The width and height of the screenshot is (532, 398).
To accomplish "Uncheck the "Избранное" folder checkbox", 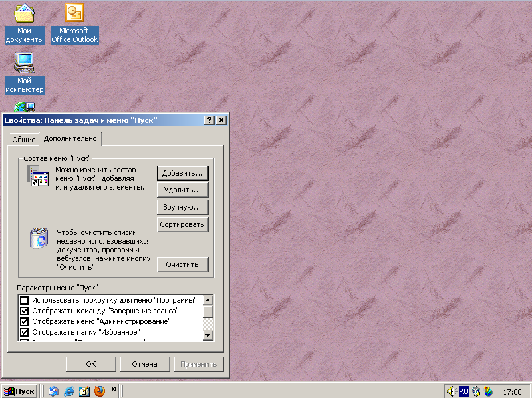I will coord(25,332).
